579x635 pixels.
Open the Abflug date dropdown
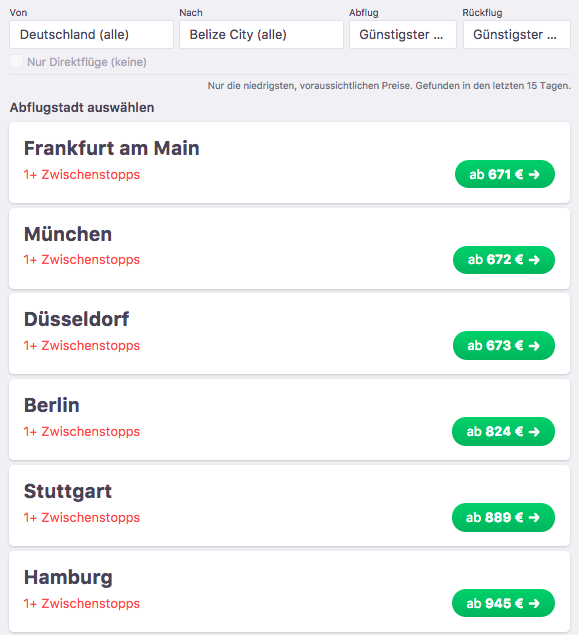click(403, 34)
